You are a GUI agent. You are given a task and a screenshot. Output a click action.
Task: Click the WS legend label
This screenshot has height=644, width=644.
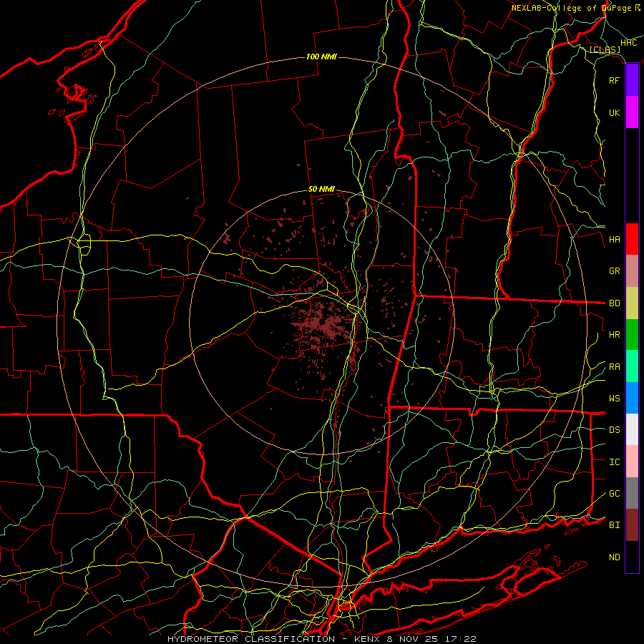click(614, 399)
